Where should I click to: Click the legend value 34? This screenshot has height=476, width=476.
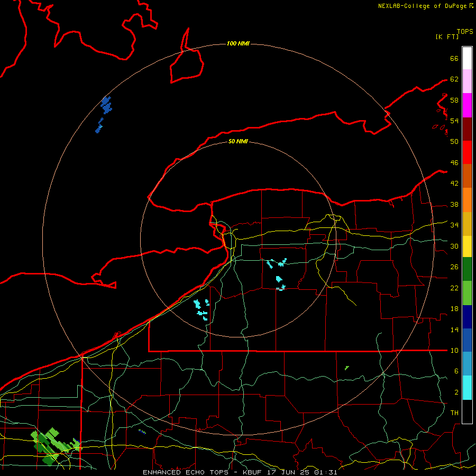454,225
